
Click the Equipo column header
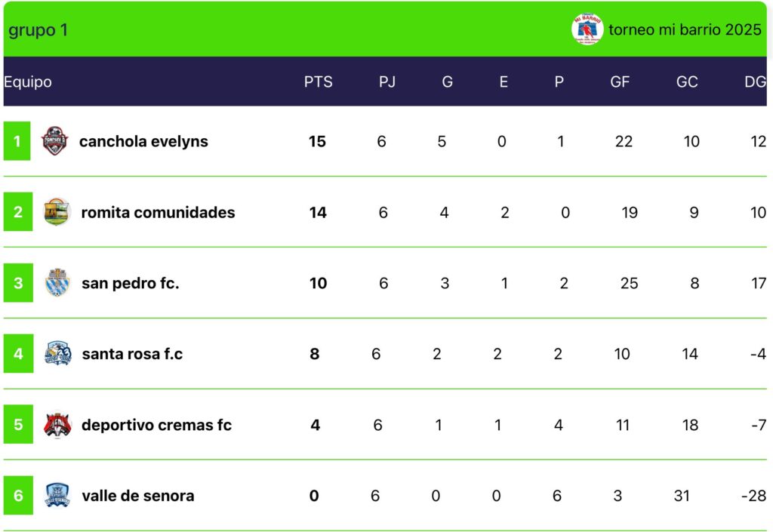(28, 81)
